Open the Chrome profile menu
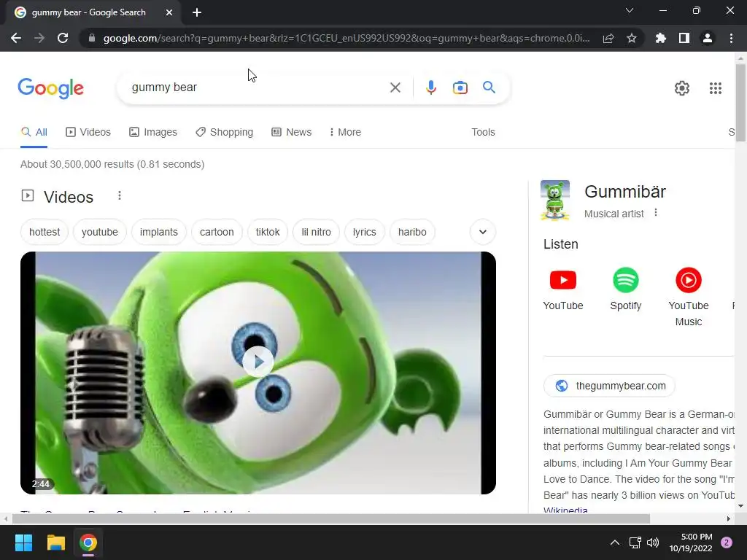Viewport: 747px width, 560px height. click(708, 38)
